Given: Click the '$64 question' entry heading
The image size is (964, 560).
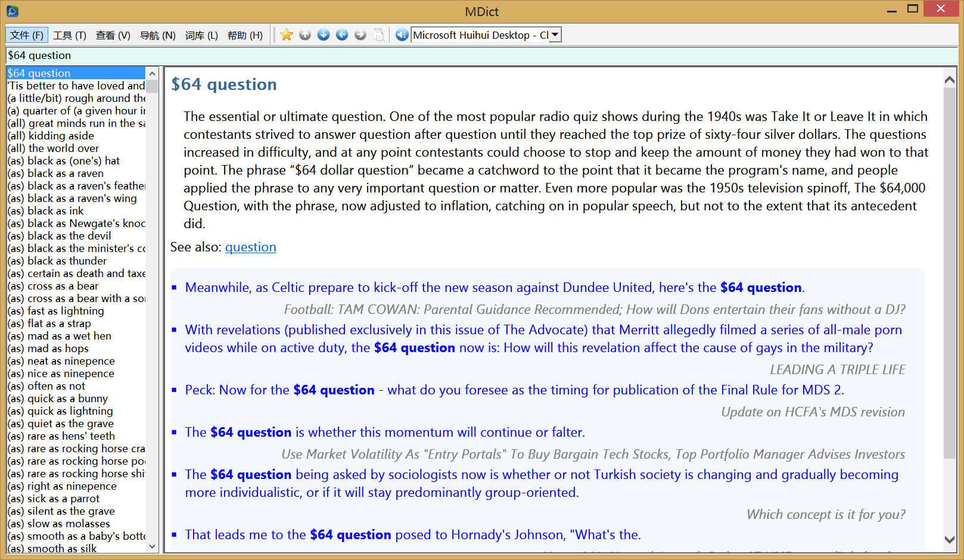Looking at the screenshot, I should [224, 85].
